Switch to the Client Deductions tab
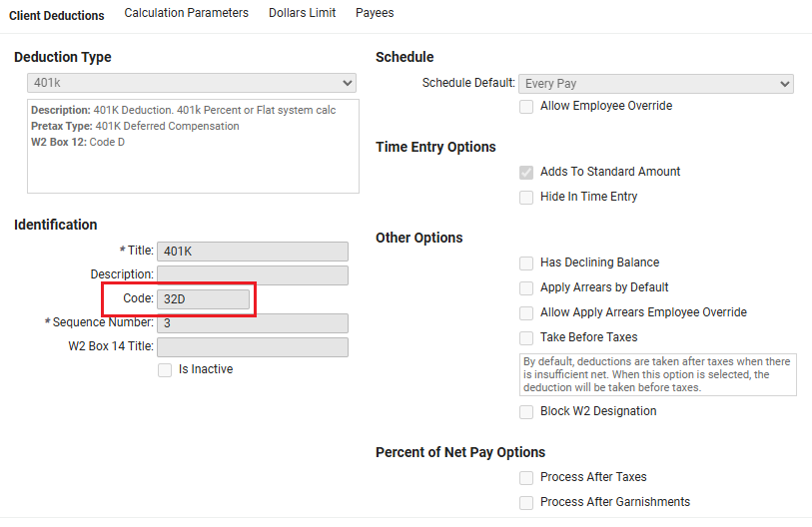 click(56, 15)
